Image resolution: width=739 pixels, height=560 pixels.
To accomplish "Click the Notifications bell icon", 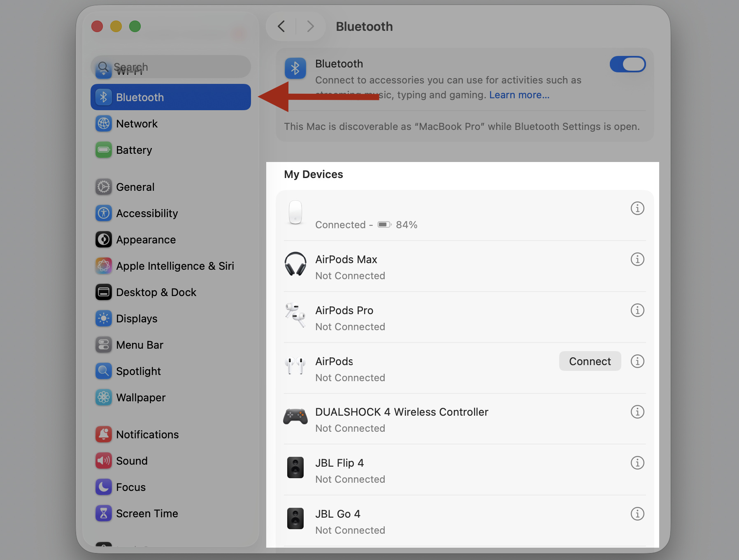I will coord(104,434).
